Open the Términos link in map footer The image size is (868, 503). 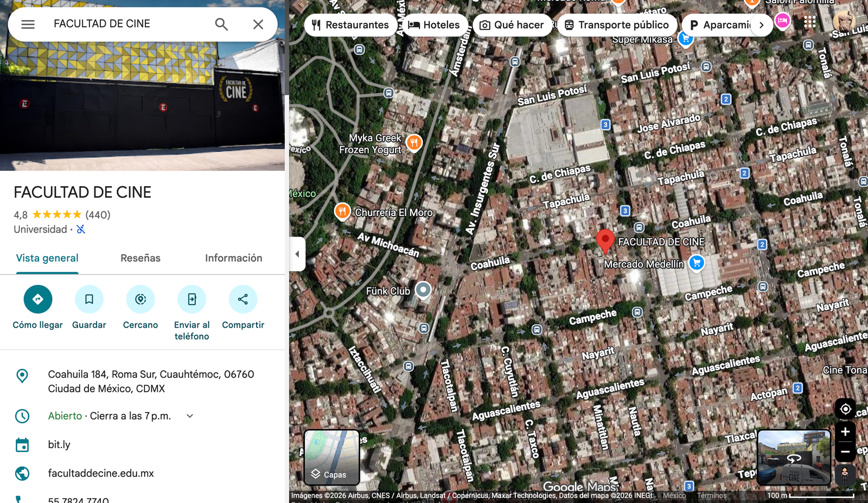712,495
